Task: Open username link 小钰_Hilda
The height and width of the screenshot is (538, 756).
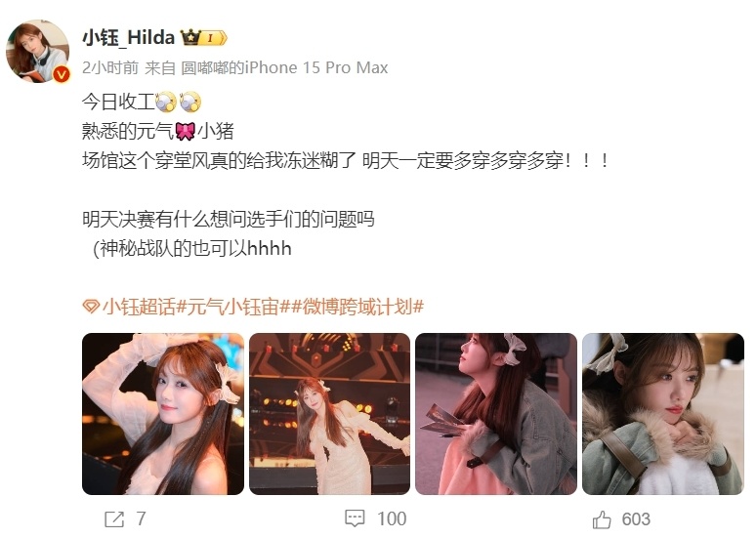Action: tap(128, 38)
